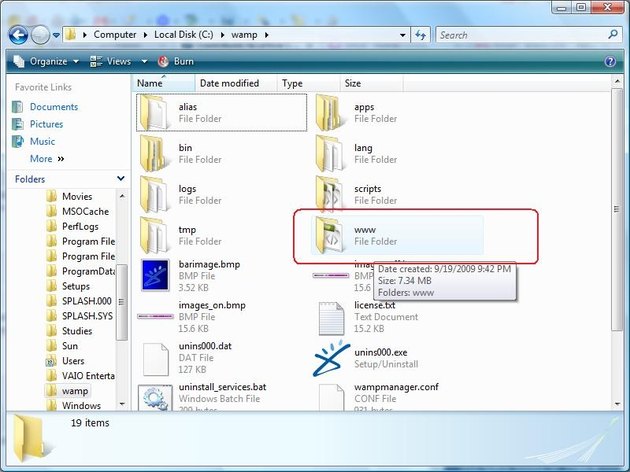Click the Forward navigation arrow button

point(40,35)
